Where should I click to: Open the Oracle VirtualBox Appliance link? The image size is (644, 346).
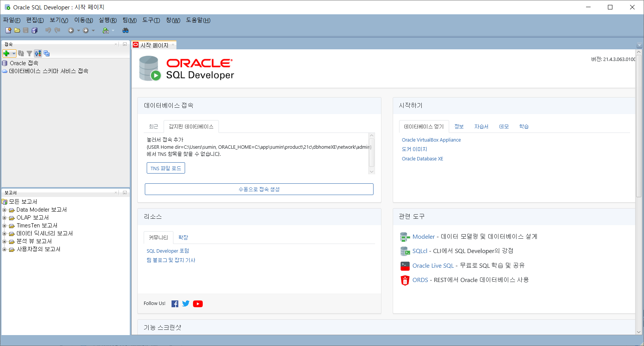431,140
